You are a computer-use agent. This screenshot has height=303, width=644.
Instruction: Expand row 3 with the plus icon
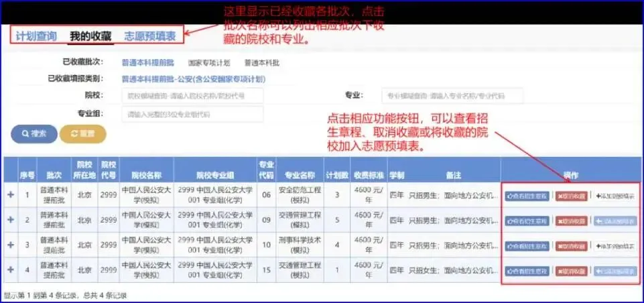tap(11, 245)
